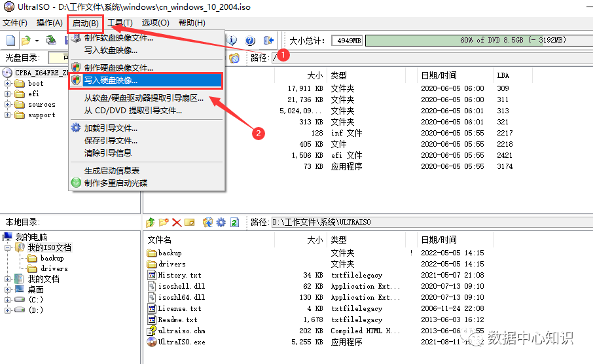Select the License.txt file row
This screenshot has height=364, width=593.
179,308
